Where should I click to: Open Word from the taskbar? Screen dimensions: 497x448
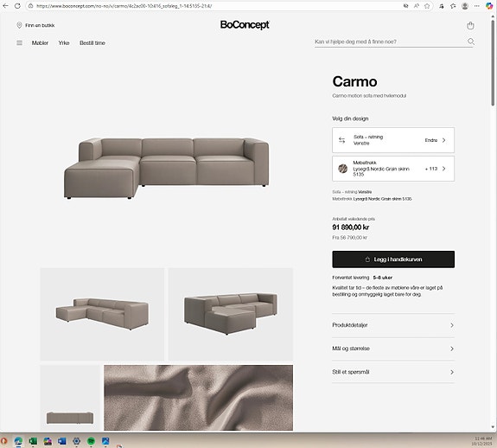62,441
